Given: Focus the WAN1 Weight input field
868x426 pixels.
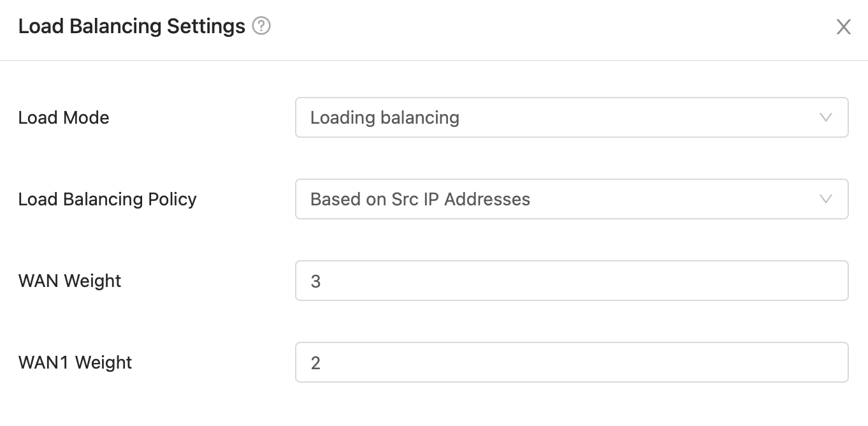Looking at the screenshot, I should [x=571, y=362].
